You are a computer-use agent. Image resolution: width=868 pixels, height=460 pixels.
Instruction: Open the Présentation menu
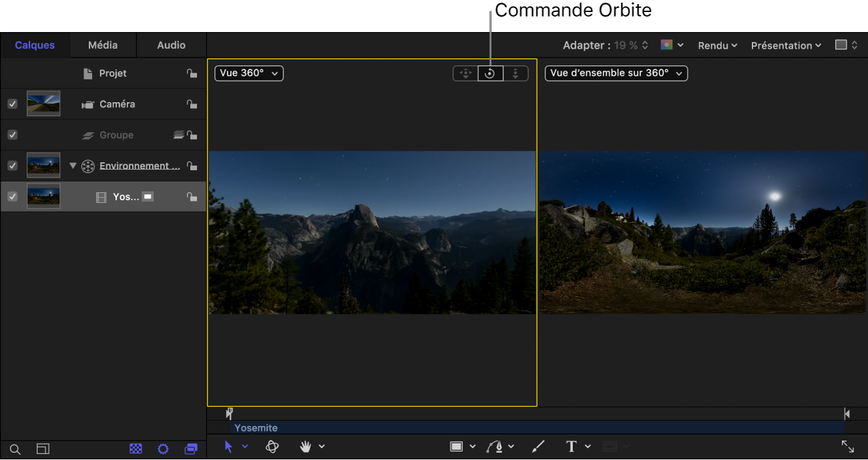786,45
